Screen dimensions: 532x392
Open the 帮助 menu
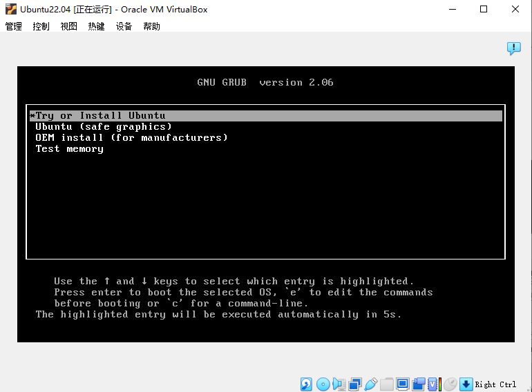152,26
